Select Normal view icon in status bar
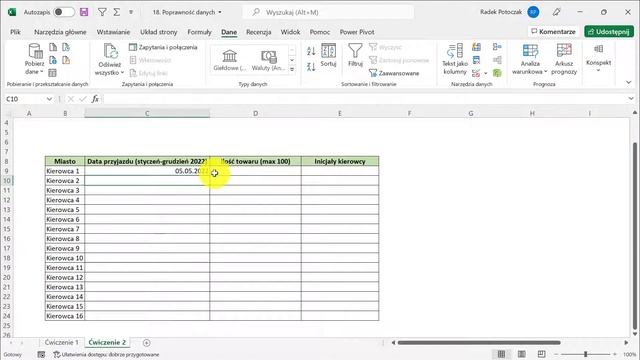The image size is (640, 360). [x=501, y=354]
